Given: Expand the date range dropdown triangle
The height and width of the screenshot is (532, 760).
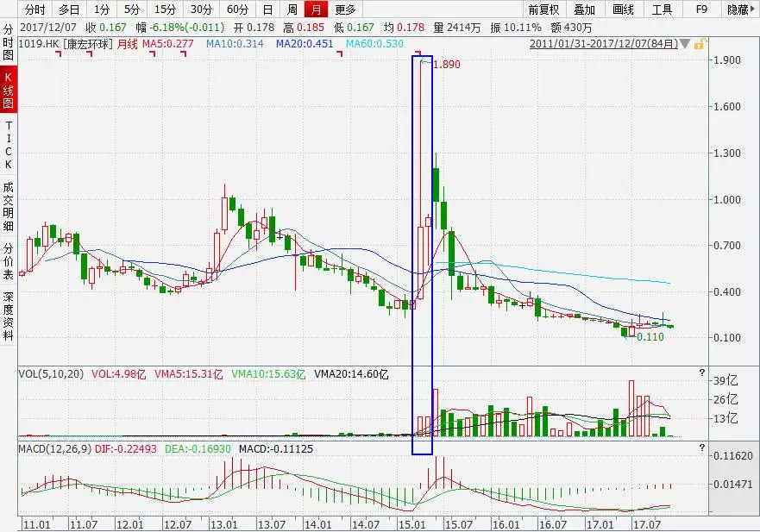Looking at the screenshot, I should 685,45.
